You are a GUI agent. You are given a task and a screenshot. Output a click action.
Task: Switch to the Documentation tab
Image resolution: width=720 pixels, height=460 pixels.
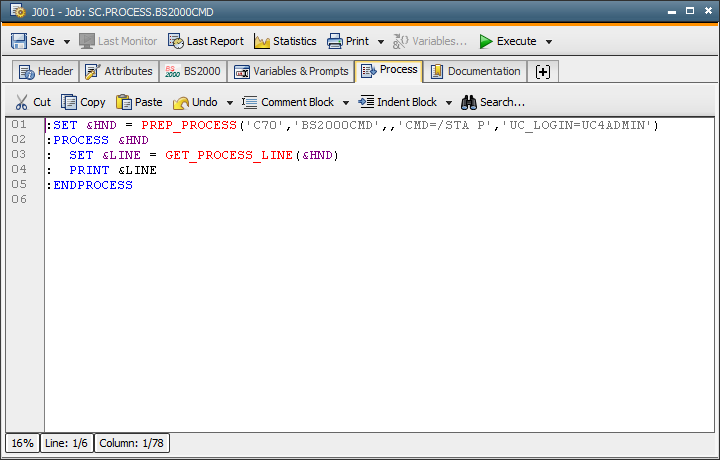475,72
